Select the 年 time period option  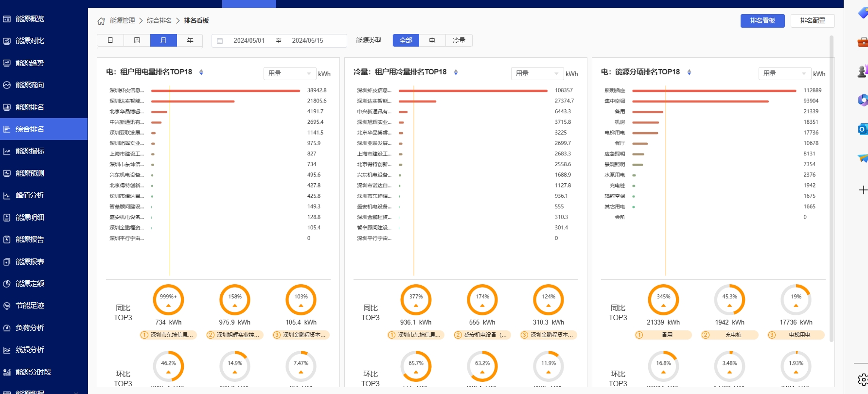[190, 40]
